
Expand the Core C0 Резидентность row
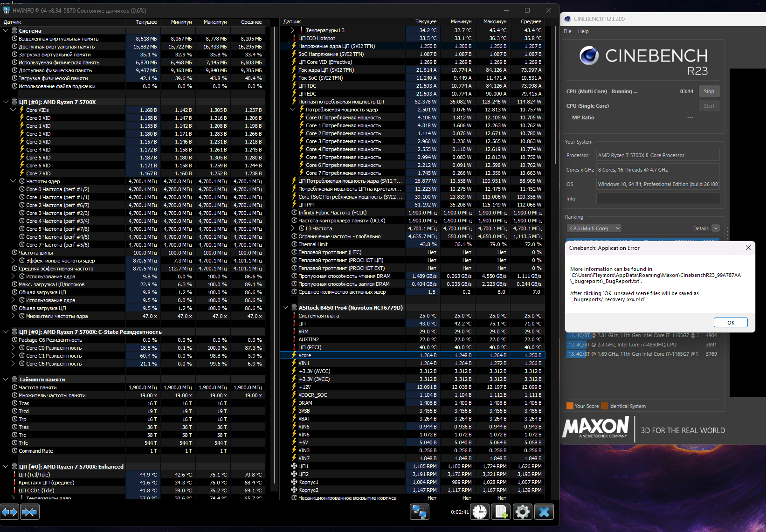(x=13, y=348)
